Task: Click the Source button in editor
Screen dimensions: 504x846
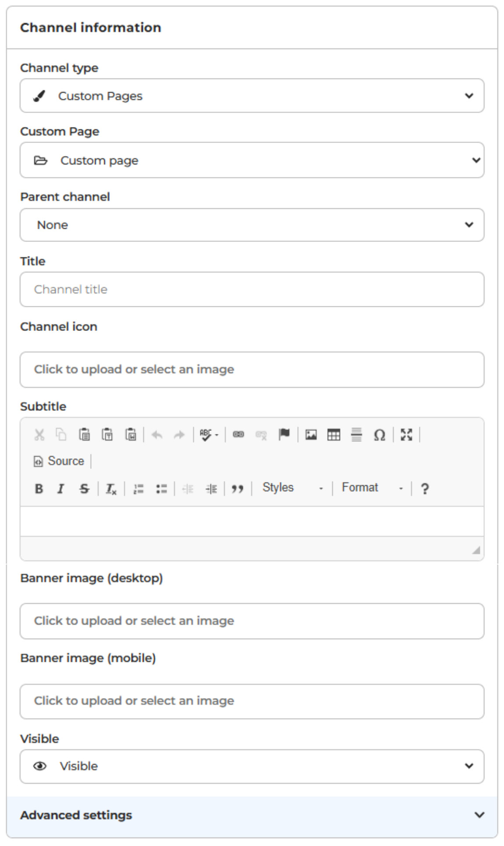Action: tap(59, 461)
